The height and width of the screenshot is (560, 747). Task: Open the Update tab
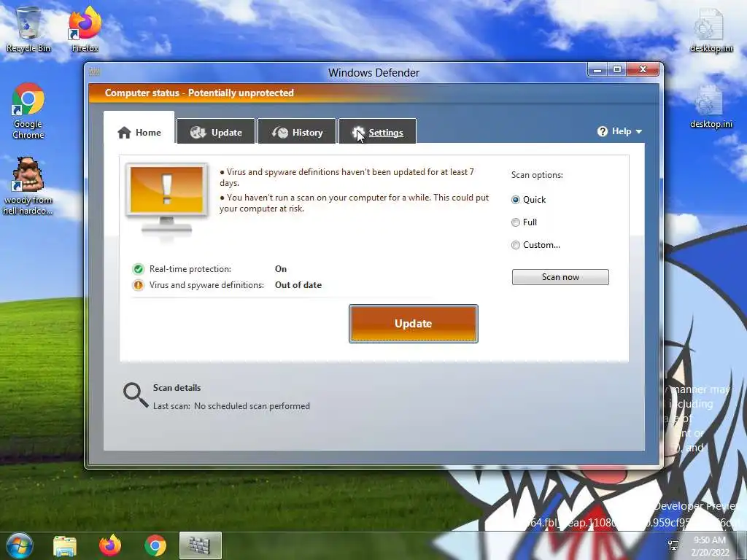[216, 131]
